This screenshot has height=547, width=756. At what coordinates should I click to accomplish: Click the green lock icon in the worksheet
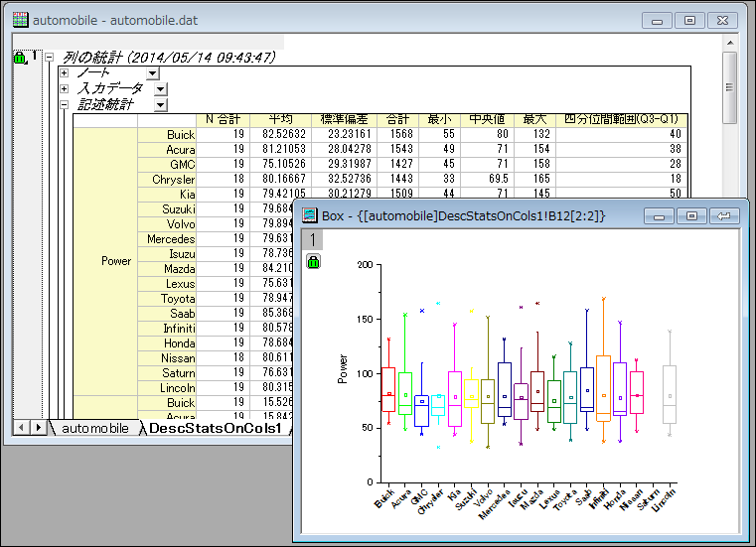[x=19, y=58]
